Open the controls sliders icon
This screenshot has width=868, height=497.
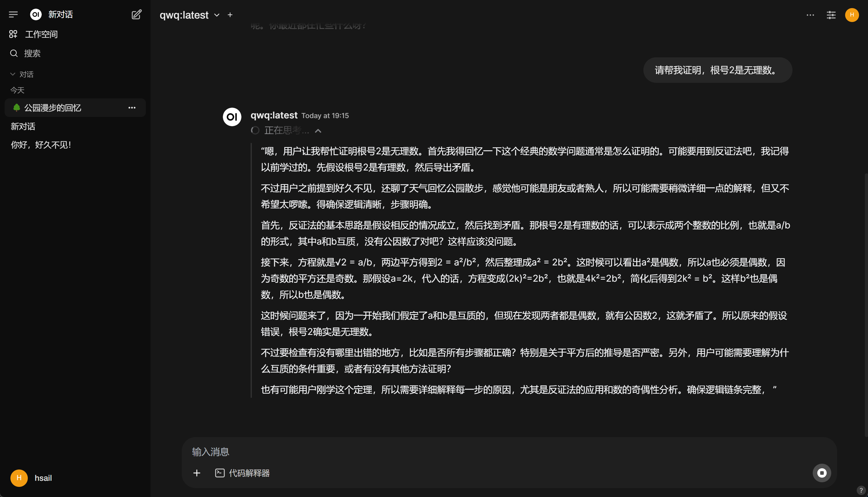831,15
